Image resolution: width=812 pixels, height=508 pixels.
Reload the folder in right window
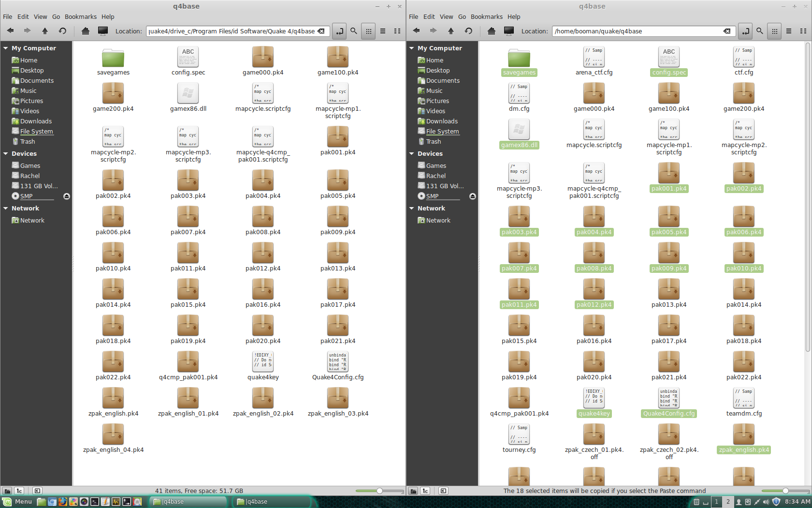(468, 31)
